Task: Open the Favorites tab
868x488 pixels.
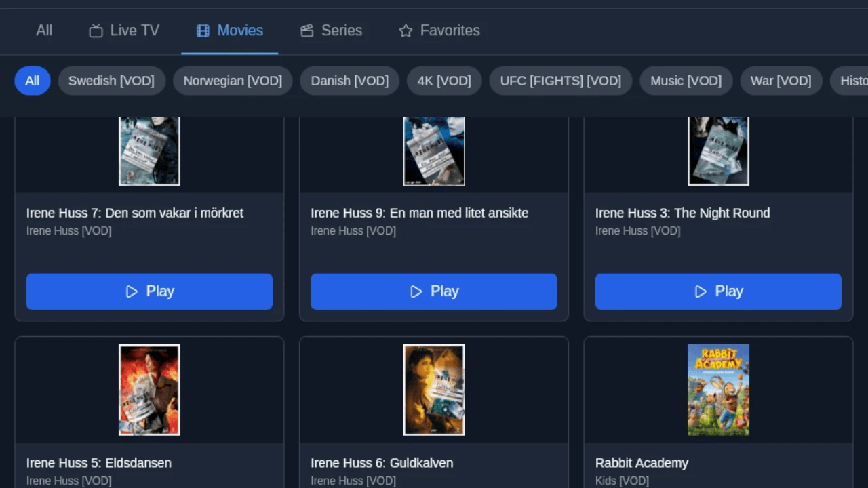Action: pyautogui.click(x=439, y=30)
